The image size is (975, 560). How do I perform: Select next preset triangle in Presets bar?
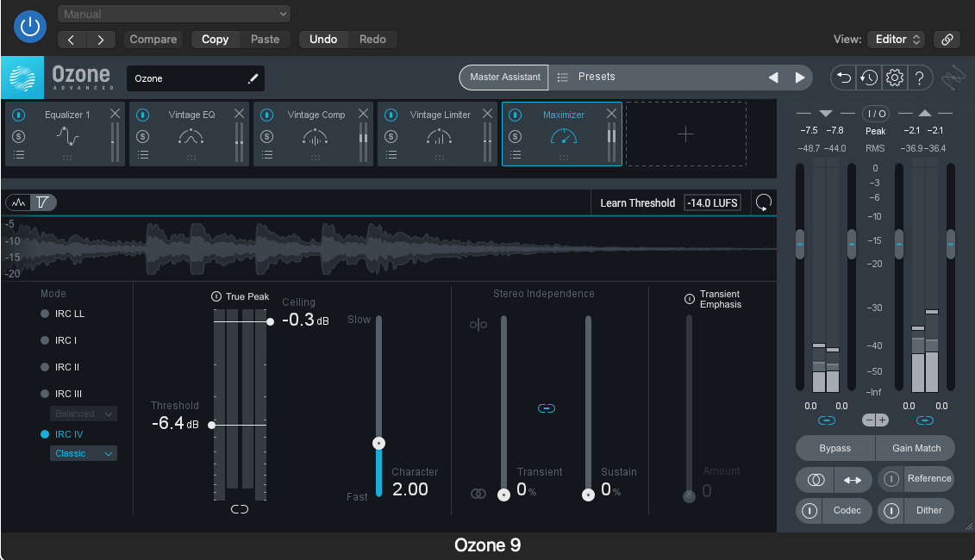800,77
